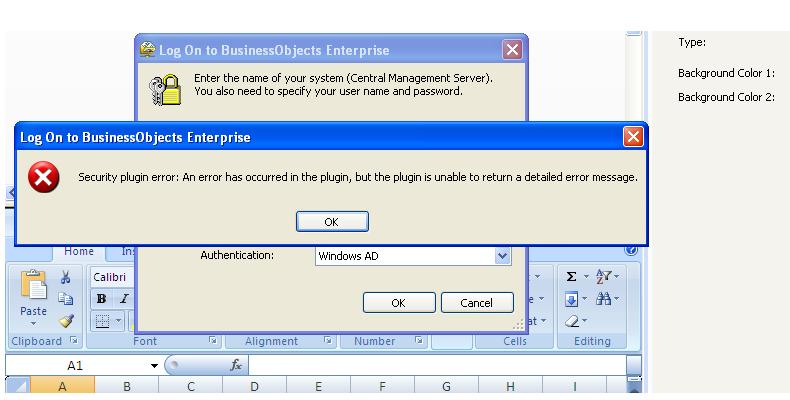
Task: Click the 'Background Color 2:' label
Action: (x=726, y=97)
